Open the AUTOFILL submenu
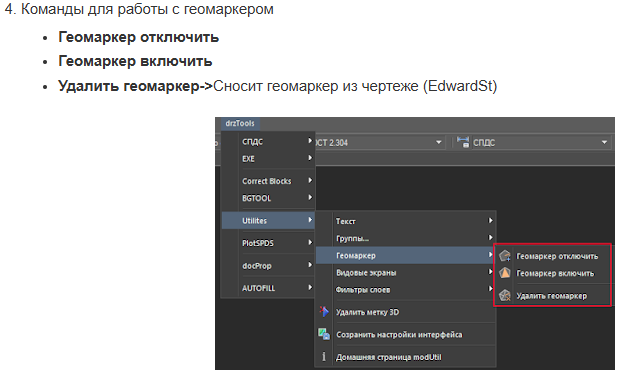The width and height of the screenshot is (620, 373). click(x=268, y=288)
